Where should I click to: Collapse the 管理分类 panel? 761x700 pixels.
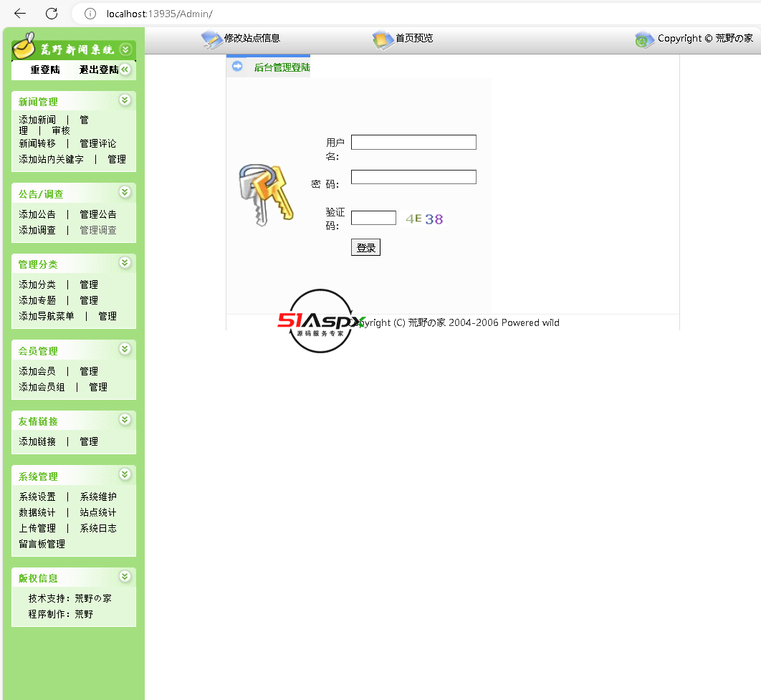point(125,262)
